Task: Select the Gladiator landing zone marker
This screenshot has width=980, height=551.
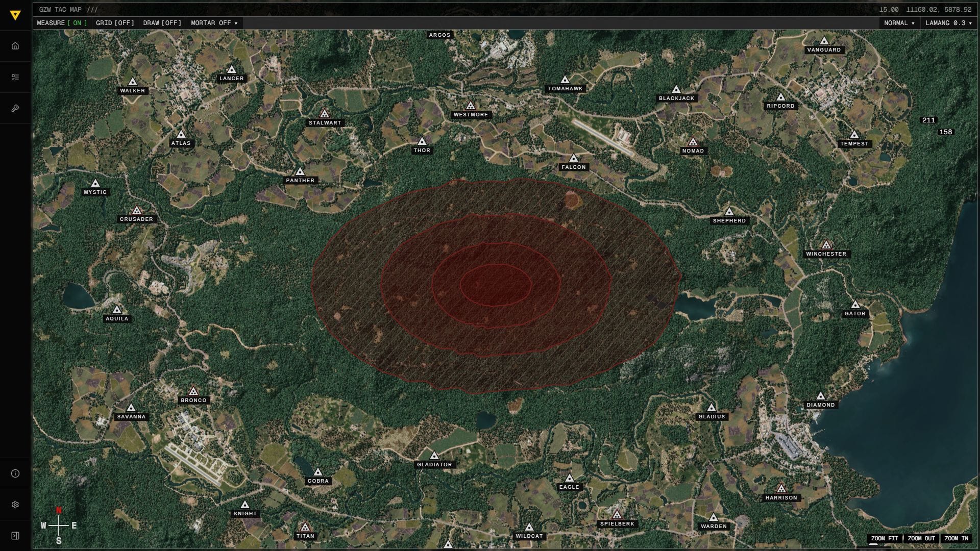Action: [x=434, y=456]
